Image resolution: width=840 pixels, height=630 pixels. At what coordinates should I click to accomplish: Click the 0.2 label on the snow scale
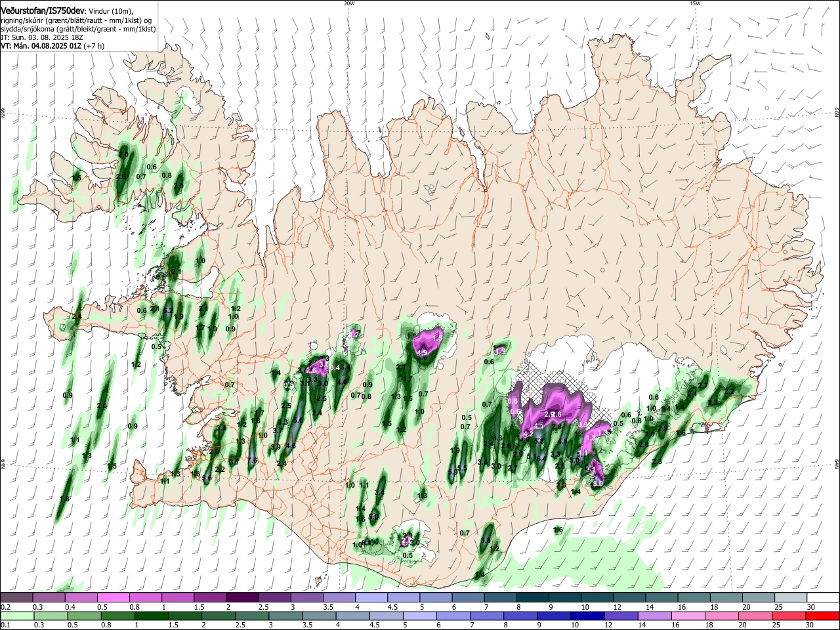5,607
